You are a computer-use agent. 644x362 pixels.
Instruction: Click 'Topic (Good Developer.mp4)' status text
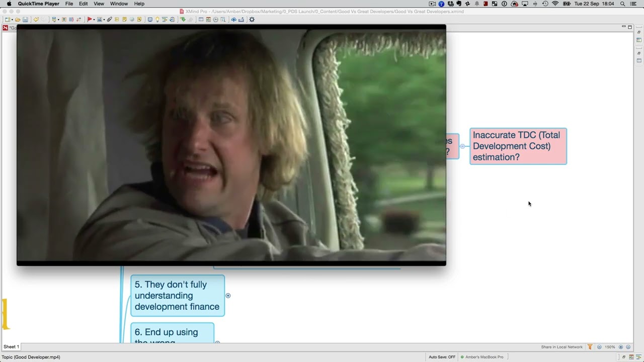click(x=31, y=357)
